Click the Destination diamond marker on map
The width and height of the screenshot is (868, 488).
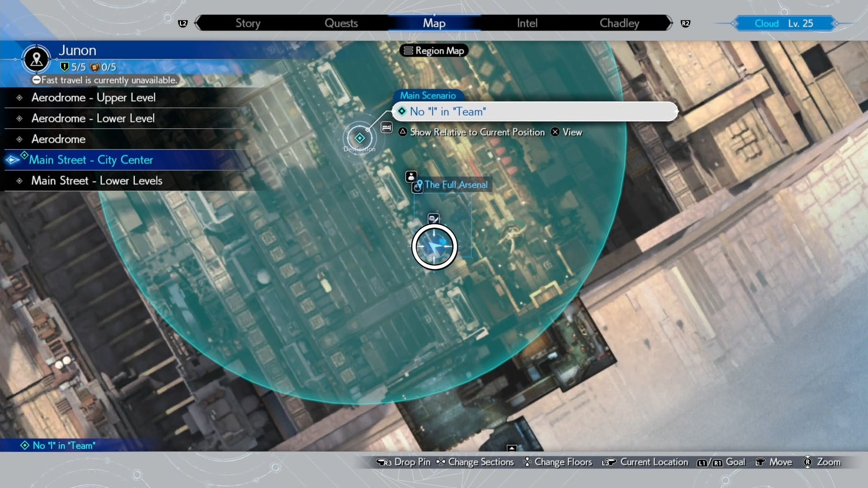pos(360,138)
